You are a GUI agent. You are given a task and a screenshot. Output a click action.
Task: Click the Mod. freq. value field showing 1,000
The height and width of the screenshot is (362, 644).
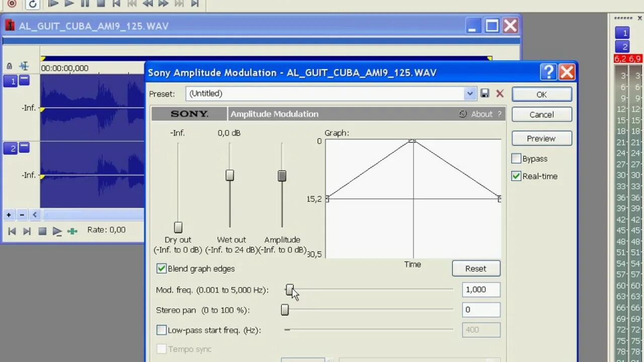tap(481, 290)
